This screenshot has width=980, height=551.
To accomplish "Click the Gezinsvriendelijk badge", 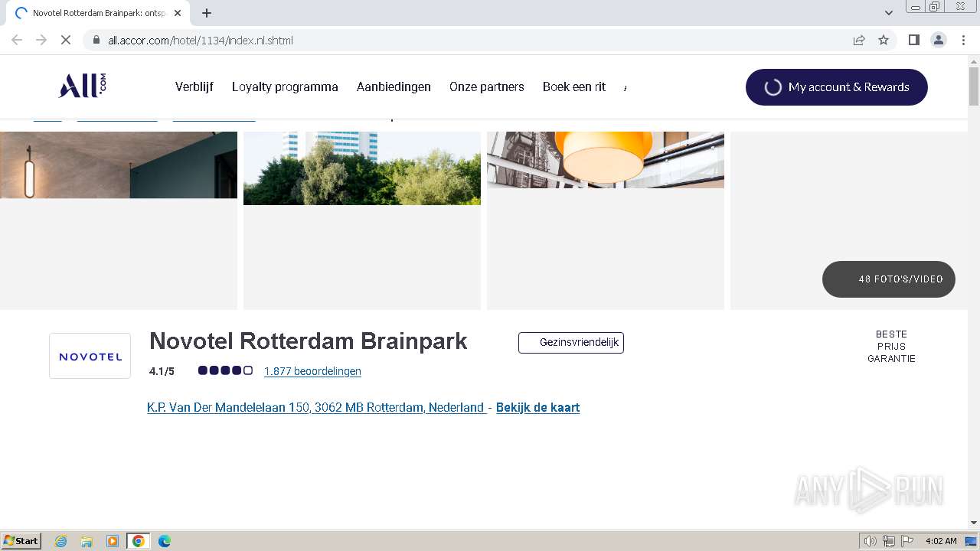I will click(571, 343).
